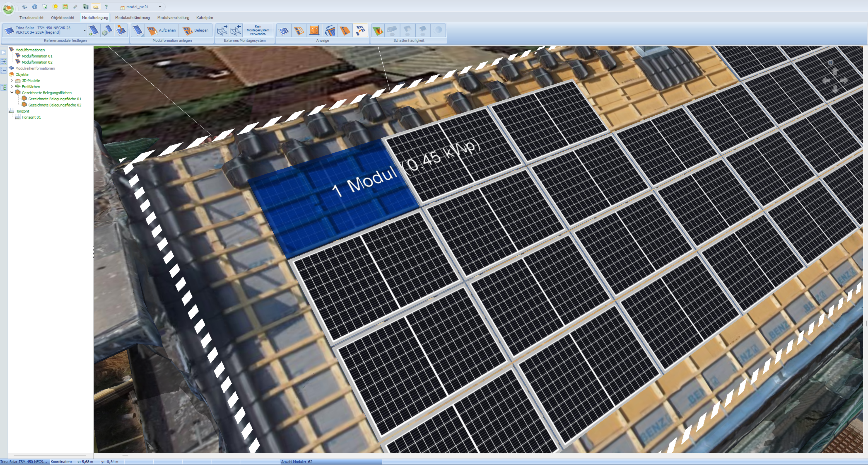Toggle the highlighted module arrows display in Anzeige
The height and width of the screenshot is (465, 868).
[x=360, y=30]
